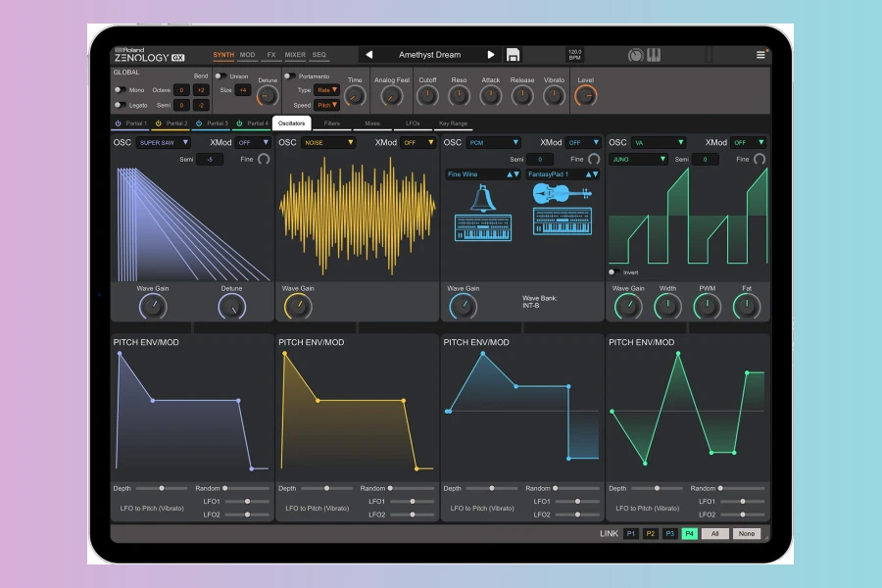Click LFO1 slider in fourth Pitch Env
Screen dimensions: 882x588
(743, 502)
